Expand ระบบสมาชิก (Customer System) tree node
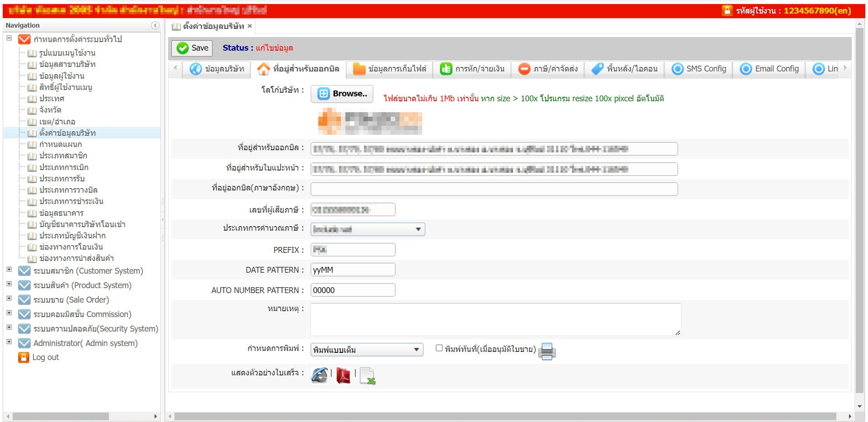868x422 pixels. pos(9,270)
